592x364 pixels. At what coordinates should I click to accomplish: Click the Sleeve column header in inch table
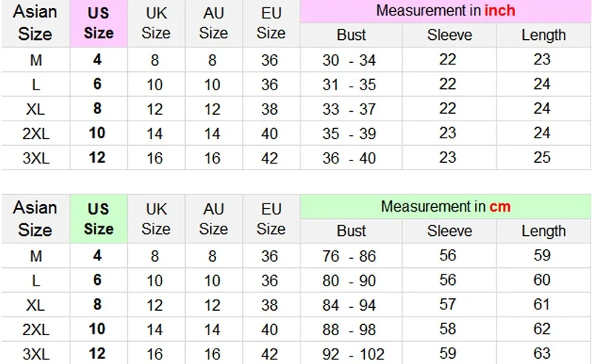click(x=449, y=35)
